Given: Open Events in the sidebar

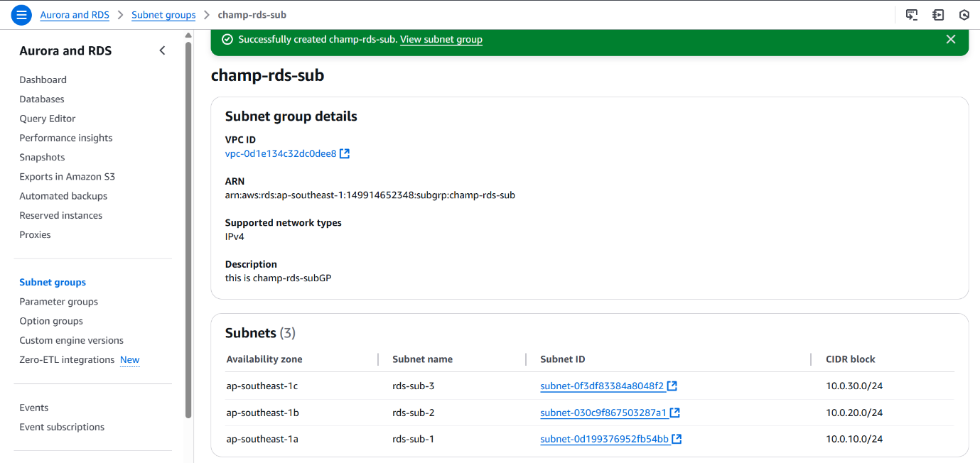Looking at the screenshot, I should 34,408.
